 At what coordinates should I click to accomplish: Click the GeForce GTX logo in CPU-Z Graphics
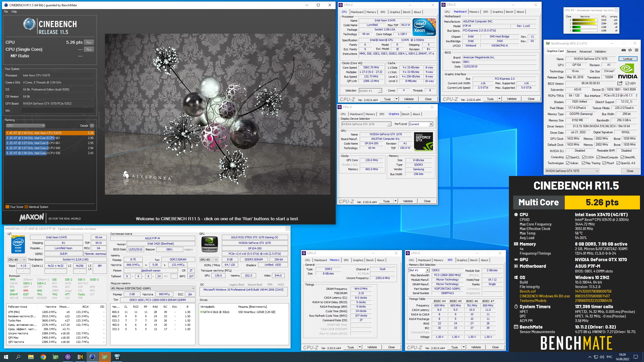424,142
